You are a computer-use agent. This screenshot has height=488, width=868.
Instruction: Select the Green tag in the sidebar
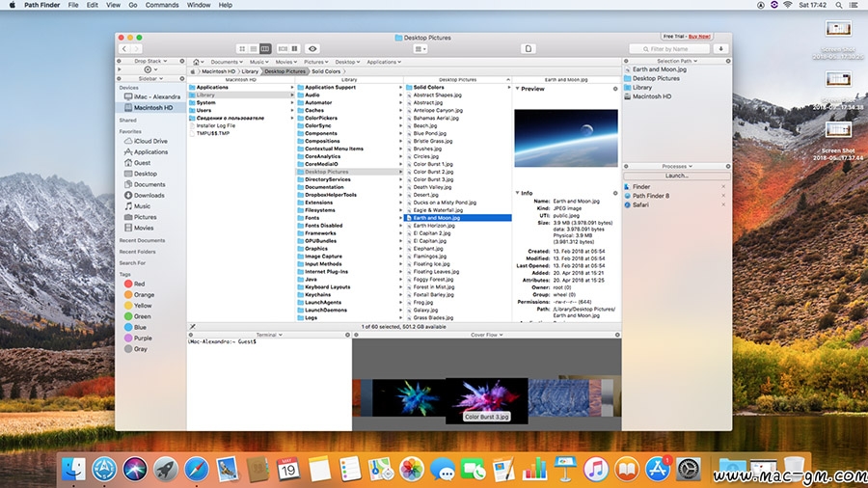pos(142,316)
